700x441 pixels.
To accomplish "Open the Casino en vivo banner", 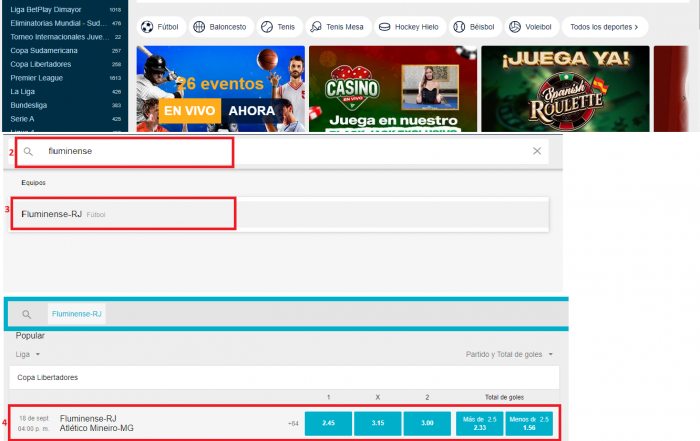I will coord(393,89).
